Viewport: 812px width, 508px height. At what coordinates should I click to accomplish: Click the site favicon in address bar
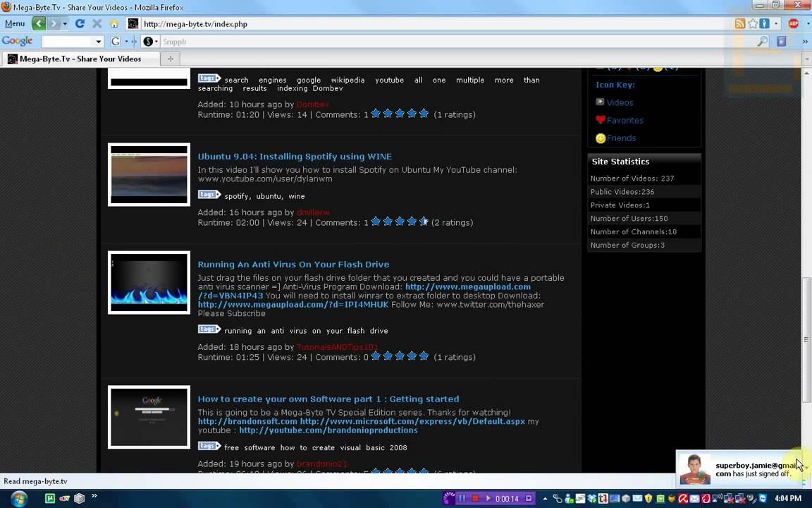133,24
